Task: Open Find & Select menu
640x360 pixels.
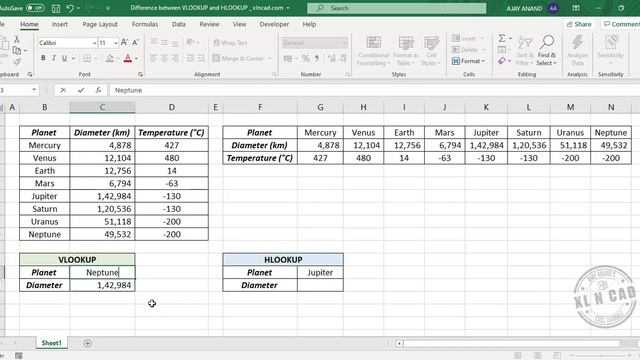Action: tap(547, 51)
